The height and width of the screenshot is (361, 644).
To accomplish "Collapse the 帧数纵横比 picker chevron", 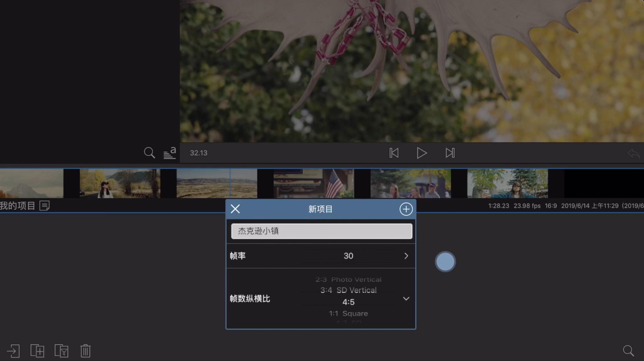I will (x=406, y=299).
